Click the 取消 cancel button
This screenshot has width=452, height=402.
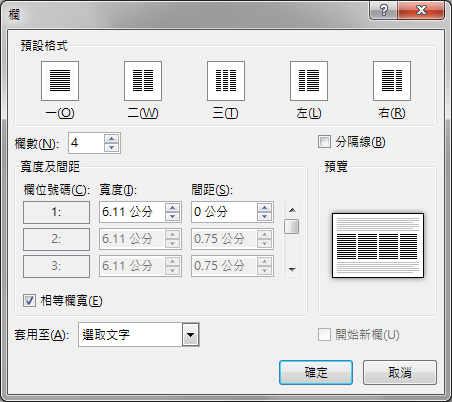click(400, 372)
